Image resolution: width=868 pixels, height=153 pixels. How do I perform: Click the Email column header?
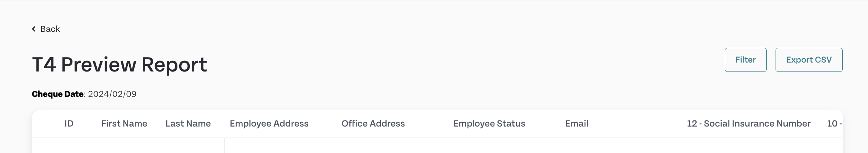coord(576,124)
